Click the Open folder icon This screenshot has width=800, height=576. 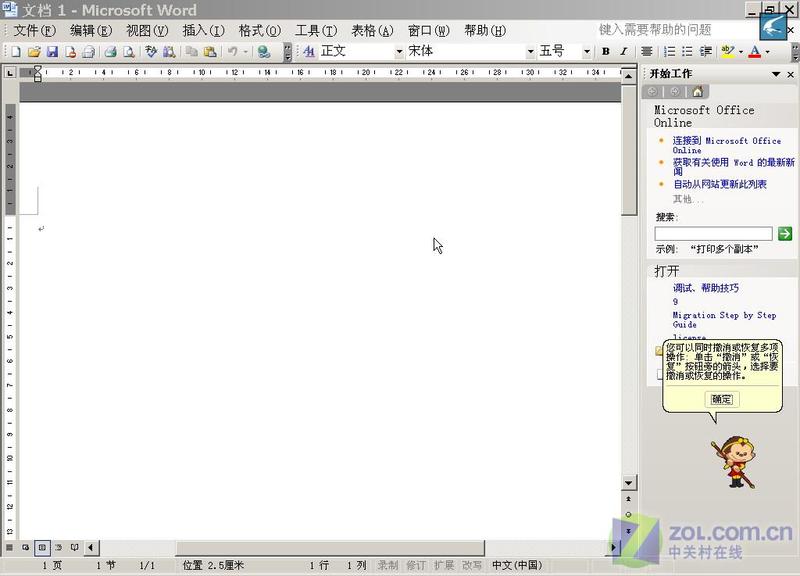click(34, 52)
